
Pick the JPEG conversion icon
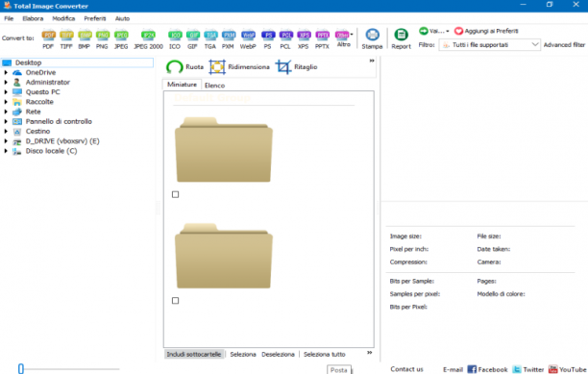pyautogui.click(x=121, y=39)
